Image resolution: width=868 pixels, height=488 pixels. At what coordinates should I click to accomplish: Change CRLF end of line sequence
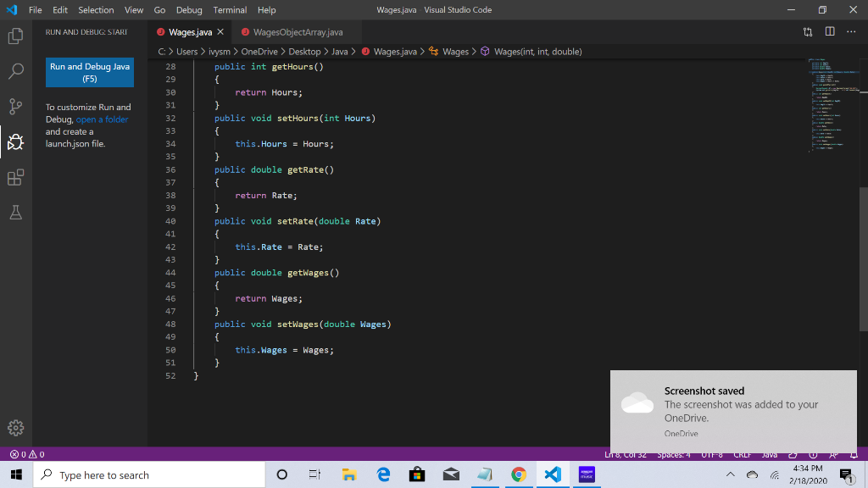(x=743, y=455)
